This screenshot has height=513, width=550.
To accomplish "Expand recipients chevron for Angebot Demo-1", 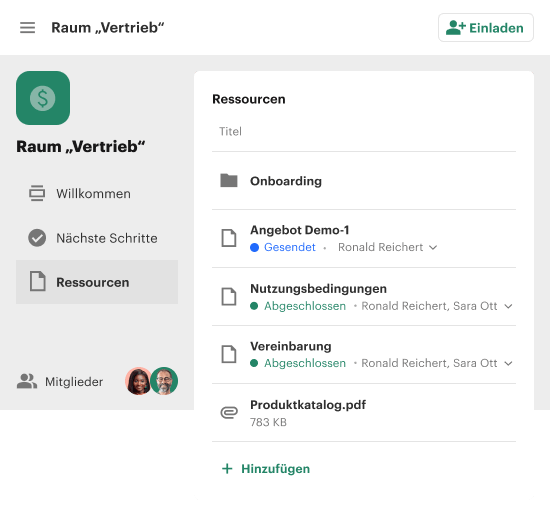I will point(433,248).
